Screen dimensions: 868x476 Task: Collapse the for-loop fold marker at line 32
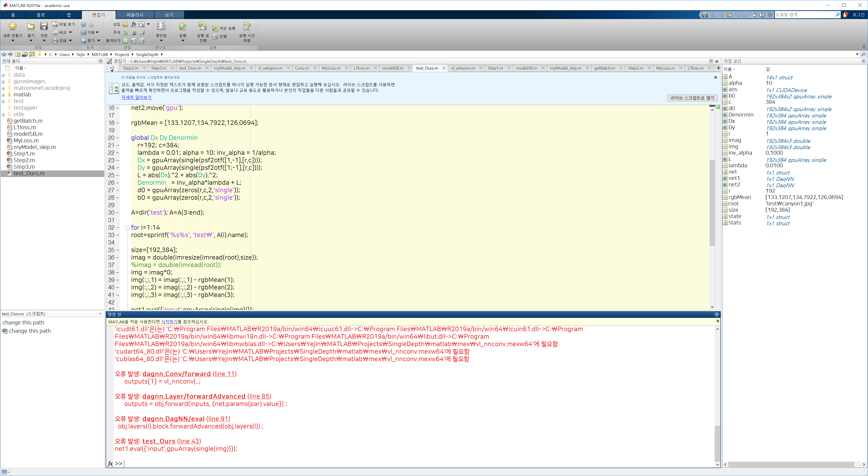pos(127,228)
